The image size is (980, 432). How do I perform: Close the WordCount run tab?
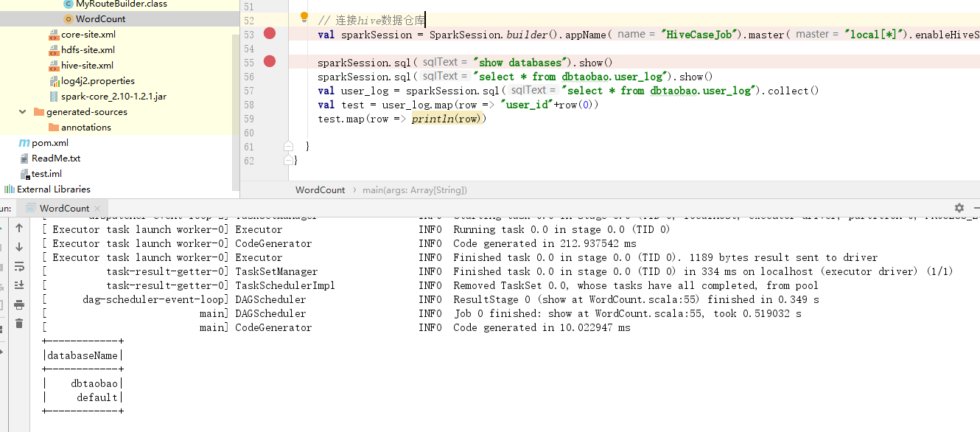click(97, 209)
